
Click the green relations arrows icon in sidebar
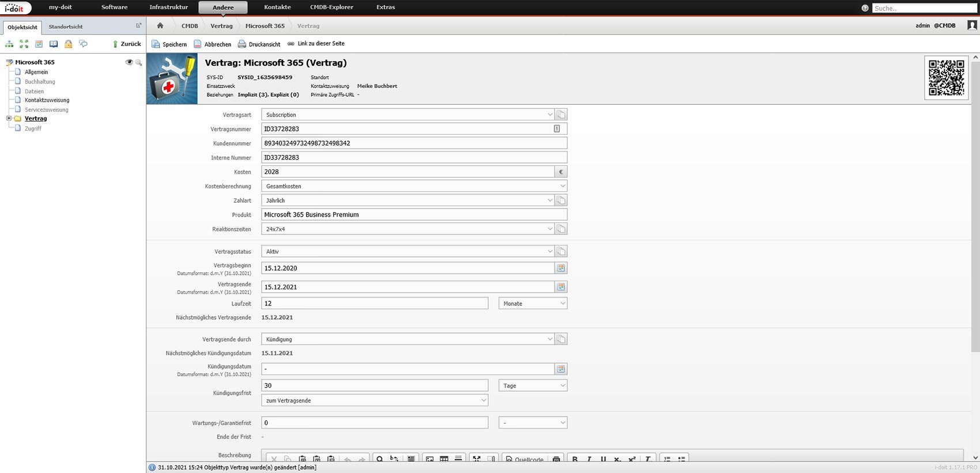[x=24, y=44]
